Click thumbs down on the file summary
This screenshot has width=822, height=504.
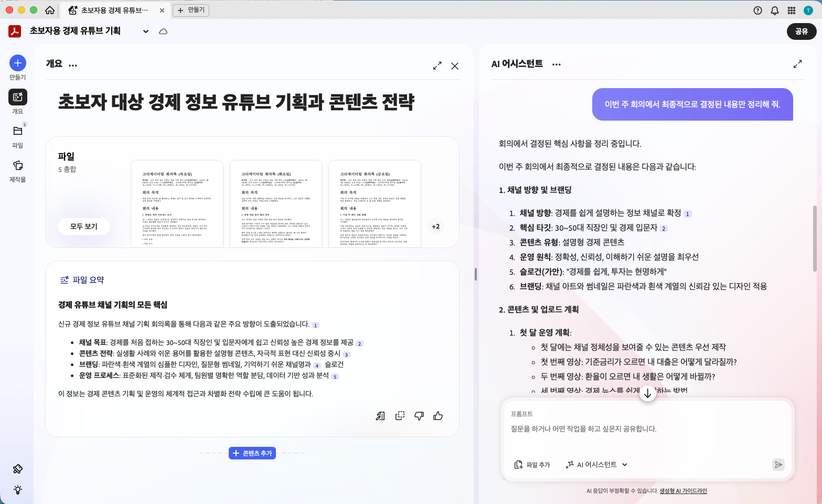tap(419, 416)
